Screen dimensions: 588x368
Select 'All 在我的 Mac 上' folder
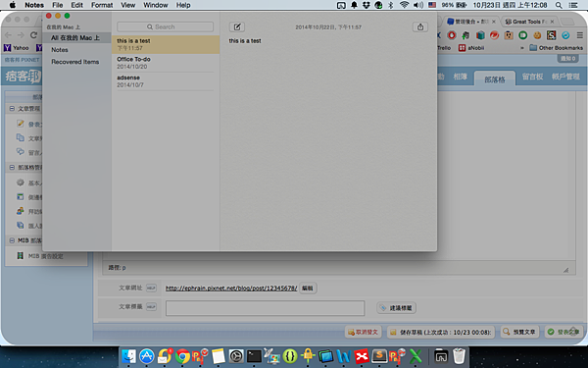point(76,38)
